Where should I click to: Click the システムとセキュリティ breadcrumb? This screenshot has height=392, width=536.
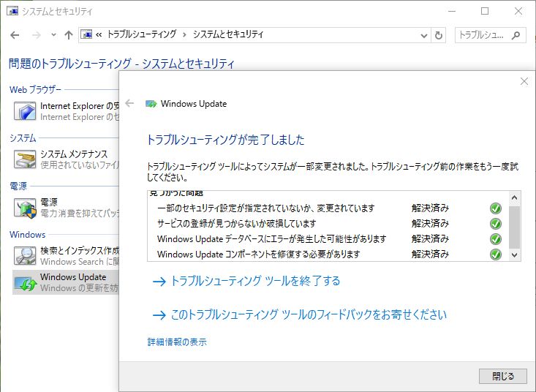[228, 34]
